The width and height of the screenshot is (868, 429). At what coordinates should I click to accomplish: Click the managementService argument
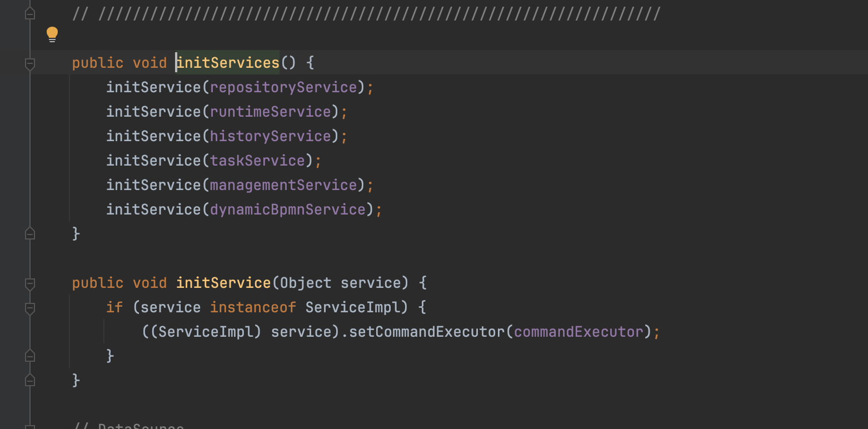coord(283,185)
